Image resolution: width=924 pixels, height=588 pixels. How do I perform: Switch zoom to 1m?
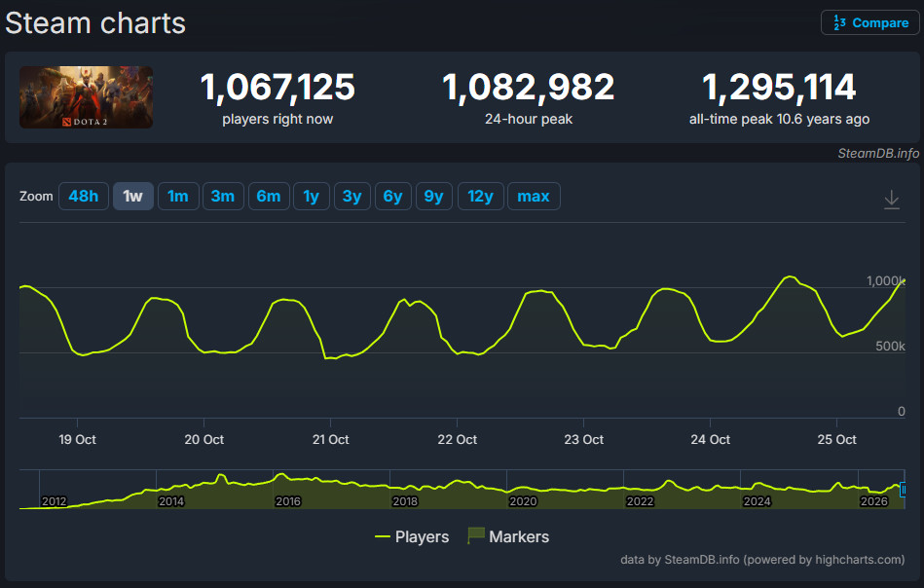click(178, 197)
